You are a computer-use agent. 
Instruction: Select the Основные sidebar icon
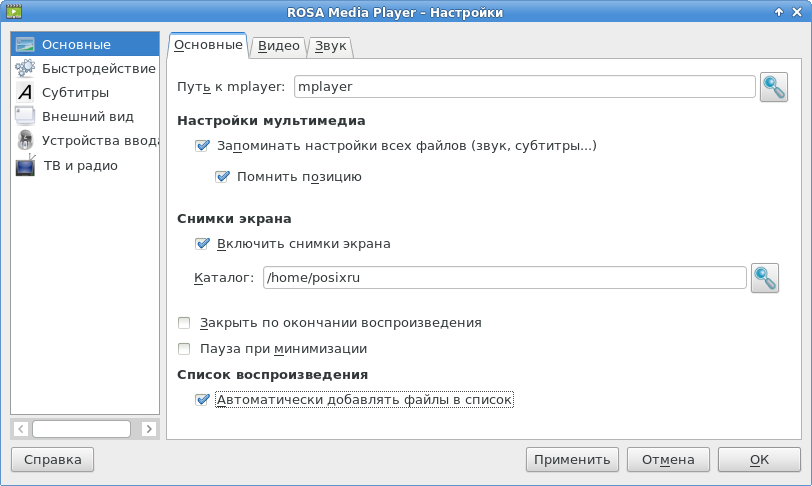pyautogui.click(x=25, y=45)
